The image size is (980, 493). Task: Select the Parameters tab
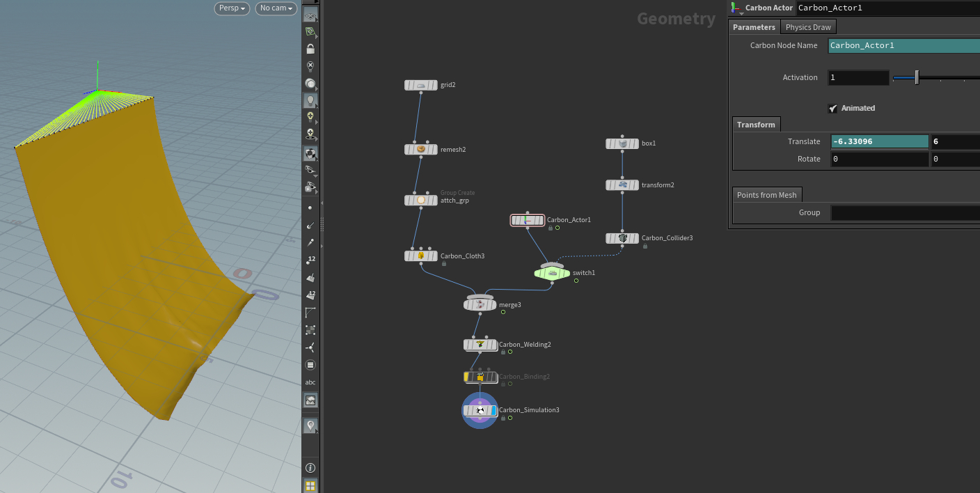(x=754, y=27)
